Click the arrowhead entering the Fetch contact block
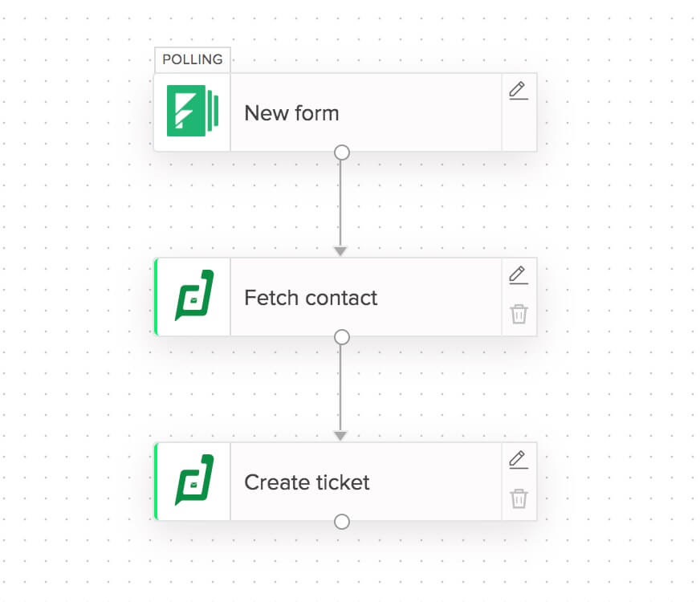The width and height of the screenshot is (700, 602). tap(340, 251)
